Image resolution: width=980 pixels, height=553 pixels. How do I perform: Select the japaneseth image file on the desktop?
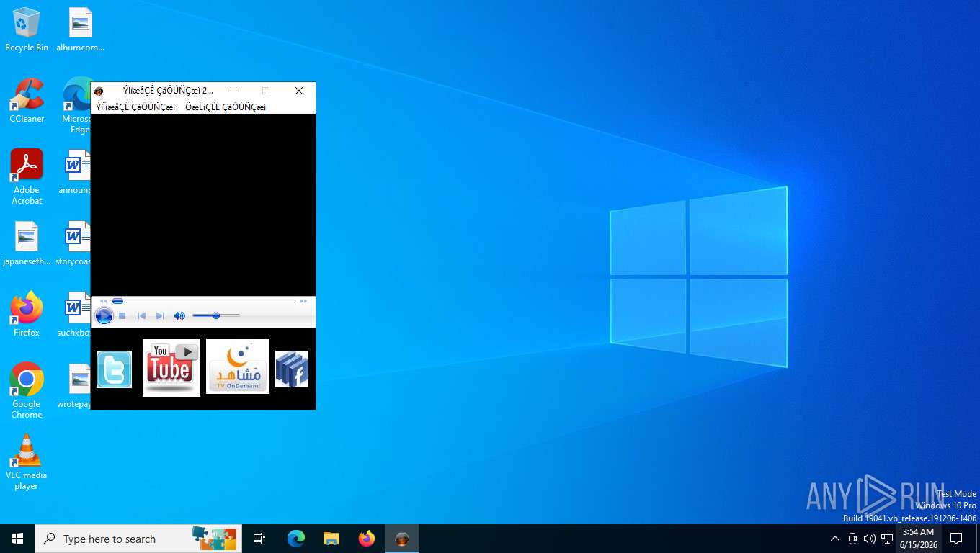pos(27,243)
